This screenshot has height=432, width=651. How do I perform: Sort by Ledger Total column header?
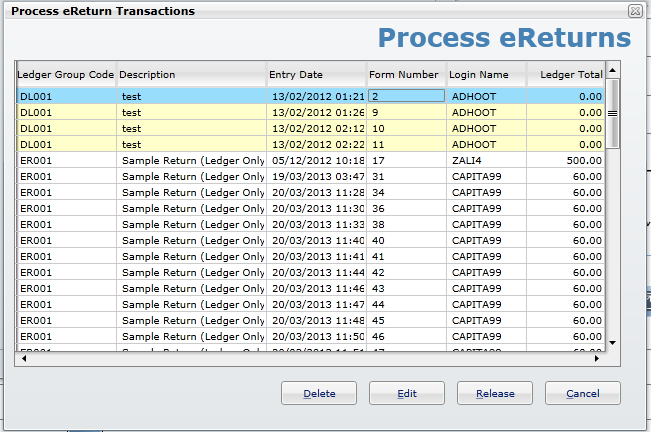tap(565, 75)
